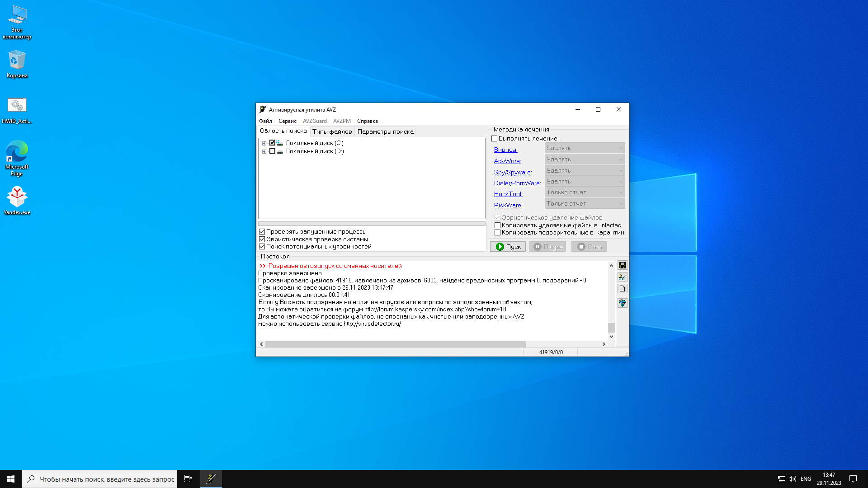Enable the 'Выполнять лечение' checkbox
Viewport: 868px width, 488px height.
click(x=495, y=139)
